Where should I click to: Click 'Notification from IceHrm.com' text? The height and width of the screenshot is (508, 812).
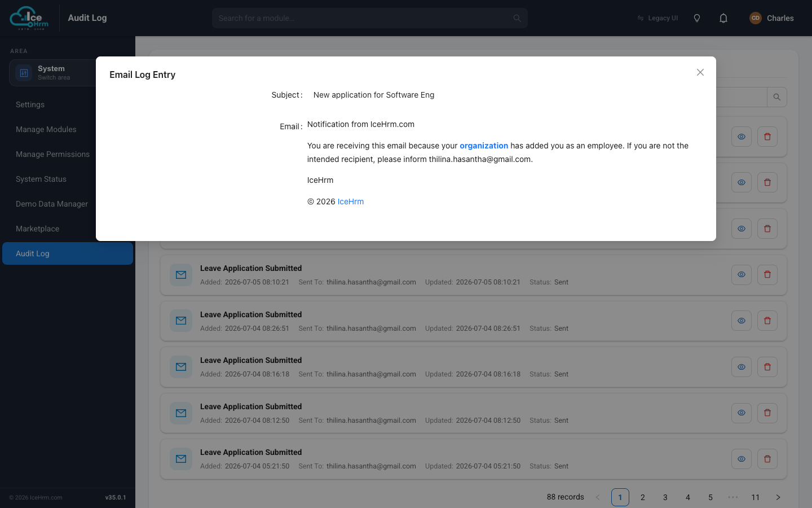(361, 124)
